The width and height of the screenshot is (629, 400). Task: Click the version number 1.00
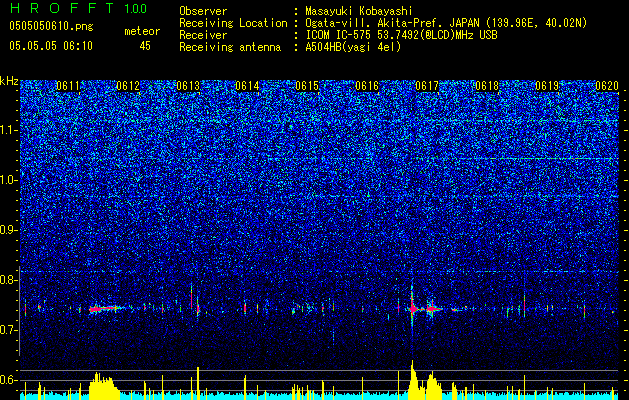point(136,9)
